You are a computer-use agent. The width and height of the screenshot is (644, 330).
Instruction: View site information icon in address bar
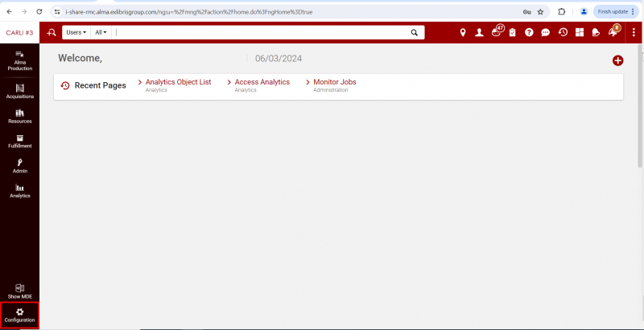57,12
